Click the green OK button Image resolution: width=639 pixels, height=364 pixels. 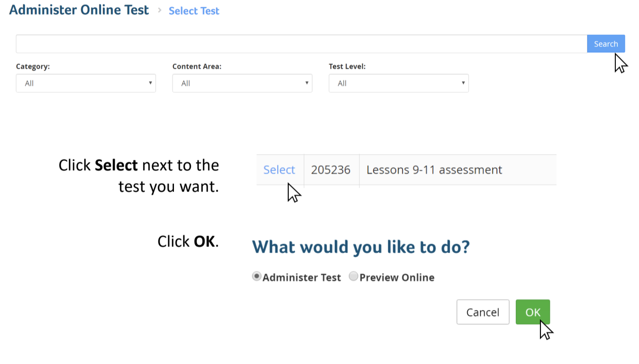point(533,312)
